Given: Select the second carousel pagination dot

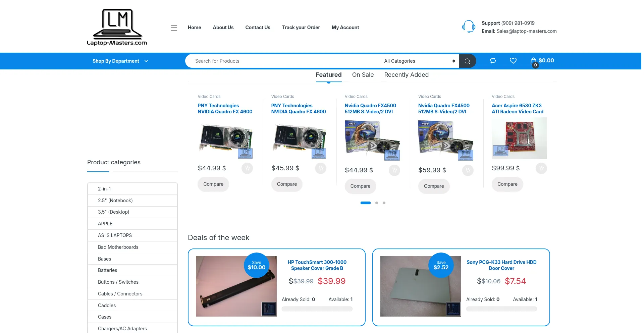Looking at the screenshot, I should pyautogui.click(x=376, y=203).
